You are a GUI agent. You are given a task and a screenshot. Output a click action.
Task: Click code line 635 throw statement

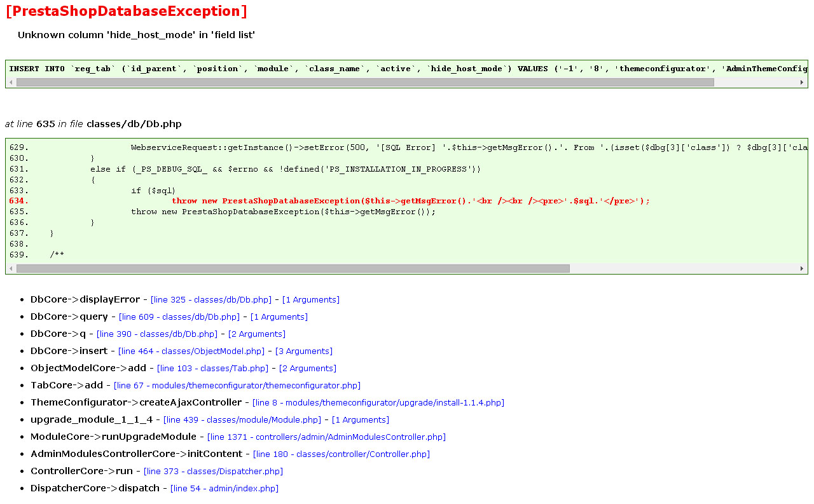(284, 212)
